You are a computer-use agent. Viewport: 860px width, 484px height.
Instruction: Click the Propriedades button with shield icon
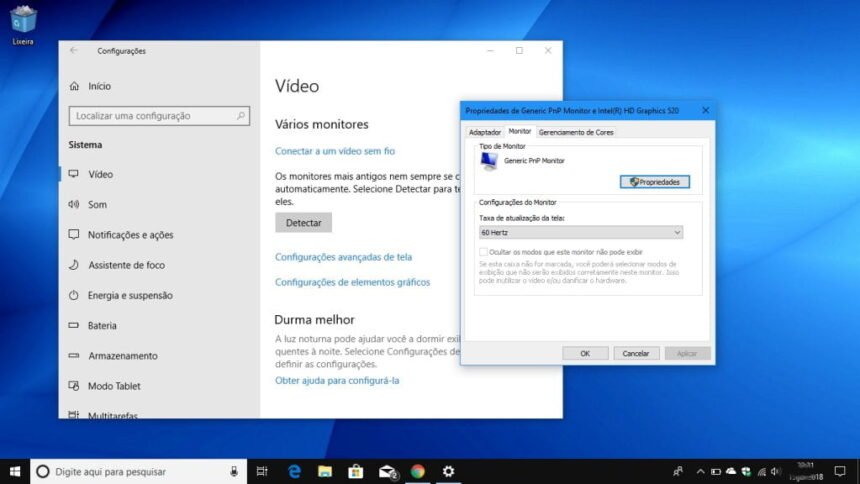(654, 182)
